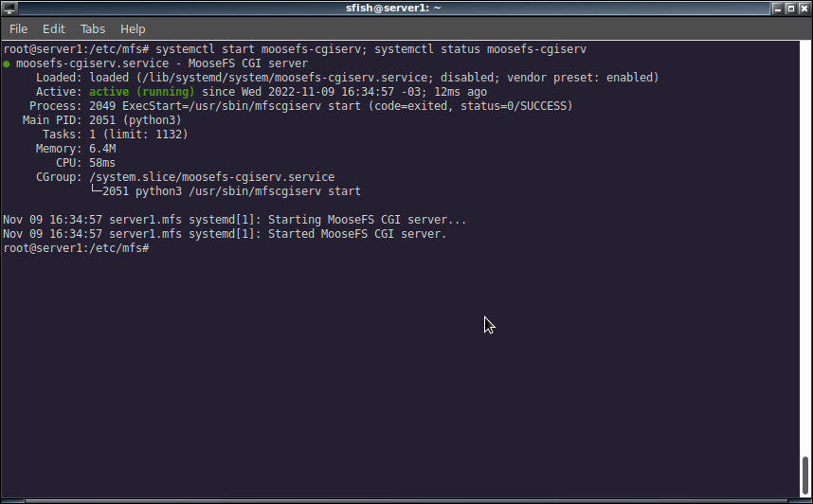Click the sfish@server1: ~ title bar text
Image resolution: width=813 pixels, height=504 pixels.
(x=393, y=8)
